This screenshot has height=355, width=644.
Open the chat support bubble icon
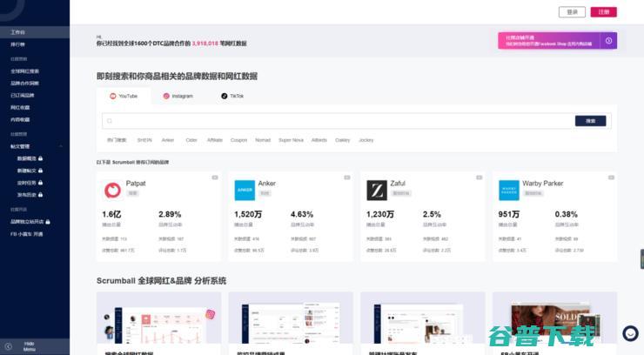pyautogui.click(x=630, y=333)
